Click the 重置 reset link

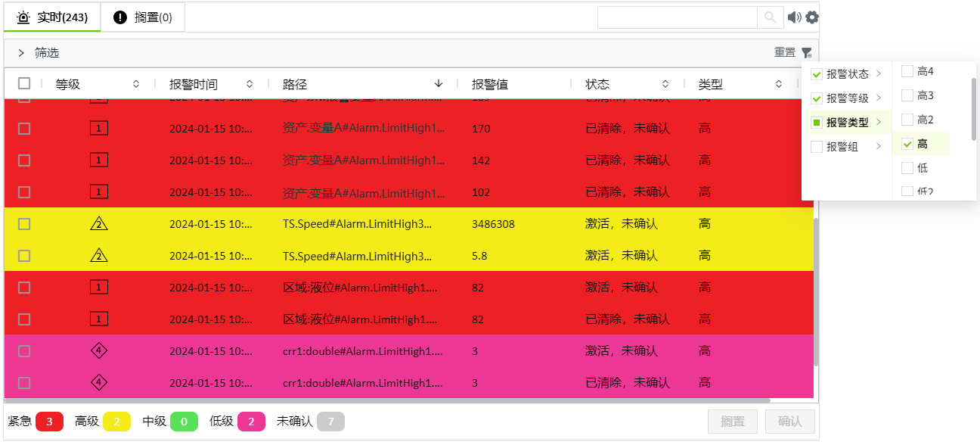(x=785, y=52)
